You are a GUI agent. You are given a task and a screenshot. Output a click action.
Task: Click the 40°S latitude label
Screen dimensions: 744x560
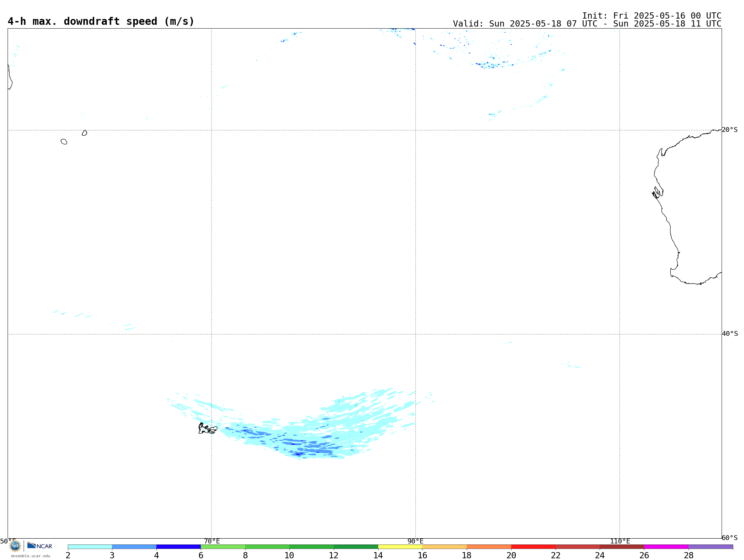(x=730, y=334)
